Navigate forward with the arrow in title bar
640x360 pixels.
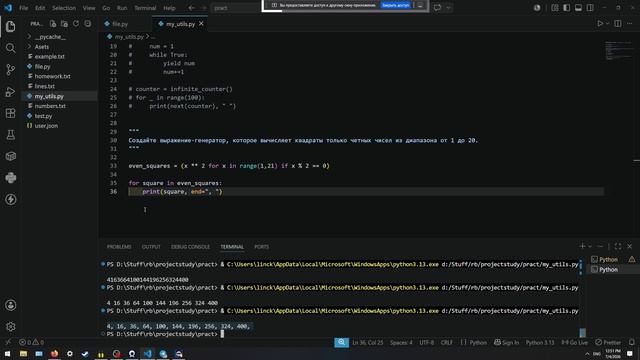coord(204,7)
